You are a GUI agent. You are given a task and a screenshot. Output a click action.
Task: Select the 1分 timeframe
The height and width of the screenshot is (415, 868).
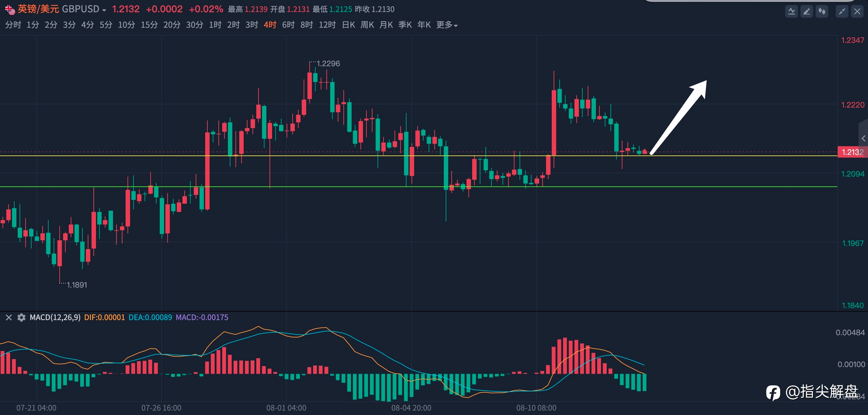tap(33, 25)
